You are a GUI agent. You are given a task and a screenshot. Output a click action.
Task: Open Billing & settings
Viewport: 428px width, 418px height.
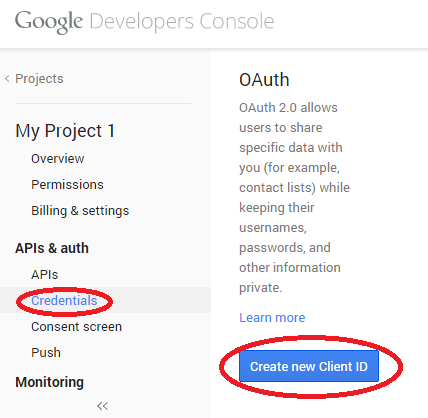(x=80, y=211)
